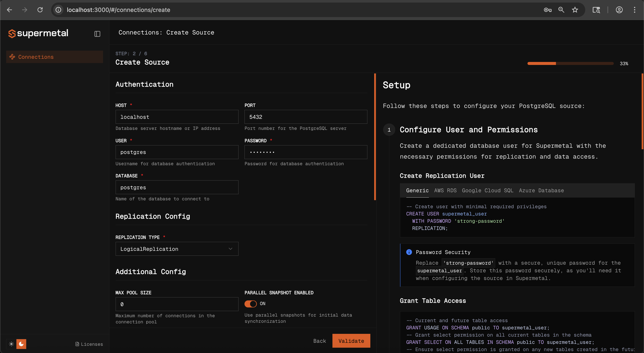The width and height of the screenshot is (644, 353).
Task: Bookmark the page using the star icon
Action: 575,10
